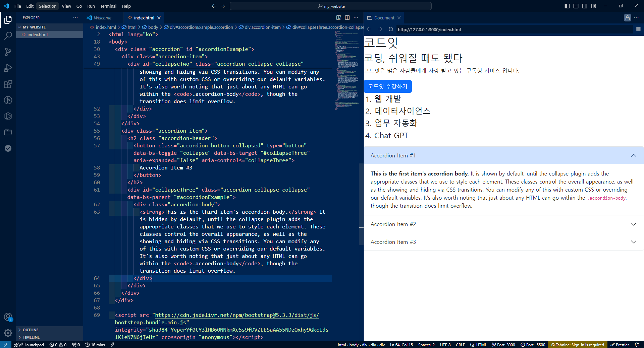Change the CRLF end-of-line sequence
Viewport: 644px width, 348px height.
tap(460, 345)
